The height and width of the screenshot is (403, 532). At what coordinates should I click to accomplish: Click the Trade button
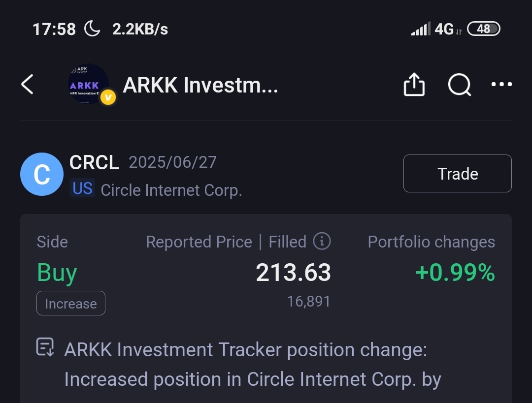coord(457,174)
